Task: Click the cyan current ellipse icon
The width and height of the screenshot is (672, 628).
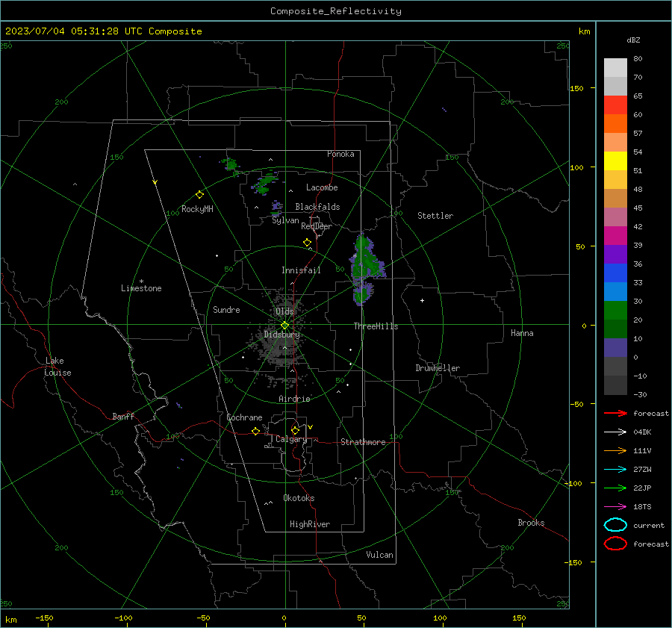Action: coord(615,525)
